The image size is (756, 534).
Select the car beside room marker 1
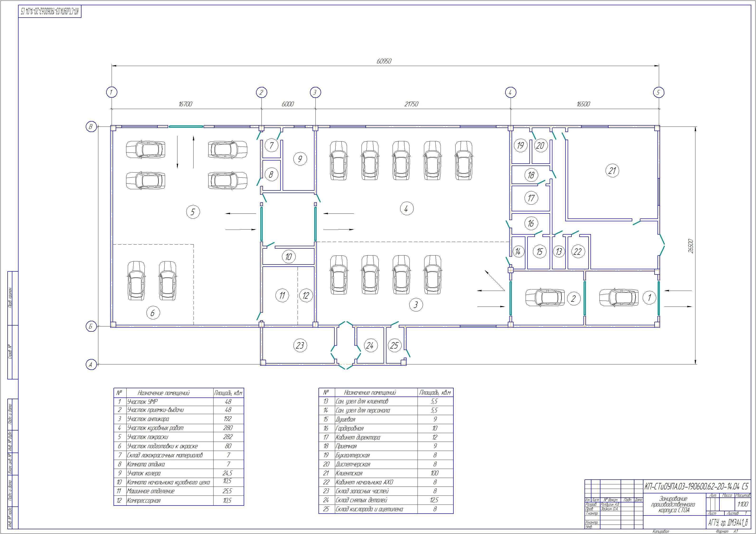[x=618, y=298]
